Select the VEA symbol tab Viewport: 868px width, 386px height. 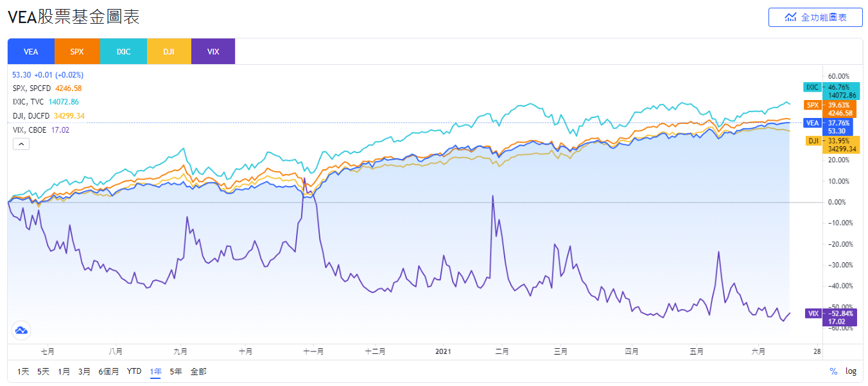pyautogui.click(x=31, y=51)
